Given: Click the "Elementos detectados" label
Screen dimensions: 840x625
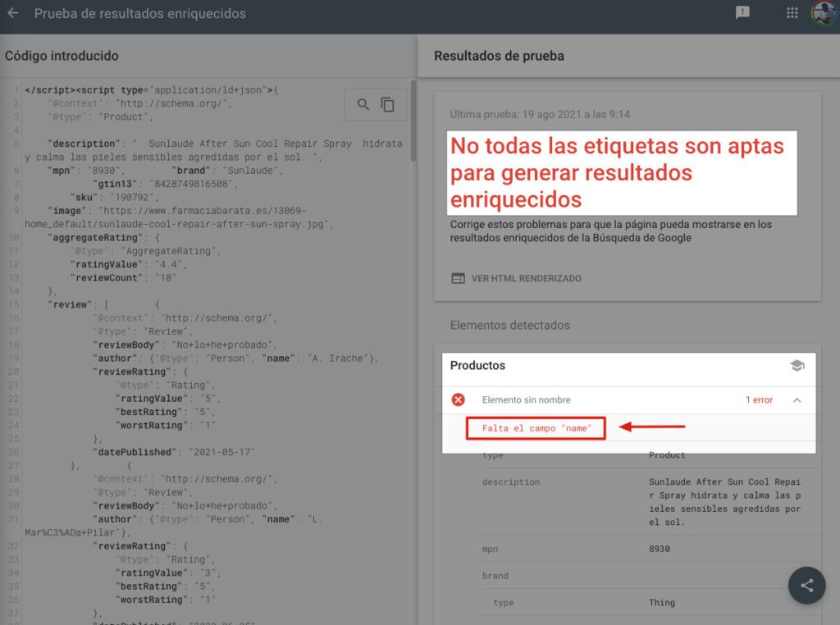Looking at the screenshot, I should tap(510, 325).
